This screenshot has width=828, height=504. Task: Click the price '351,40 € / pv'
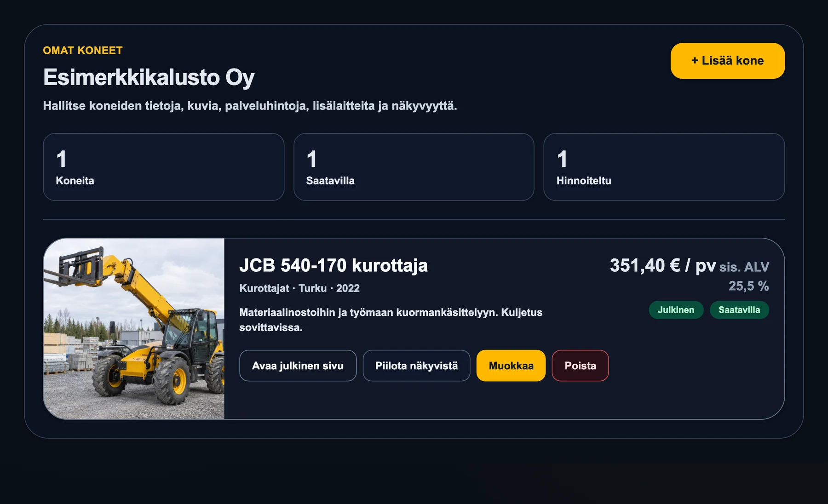point(663,265)
